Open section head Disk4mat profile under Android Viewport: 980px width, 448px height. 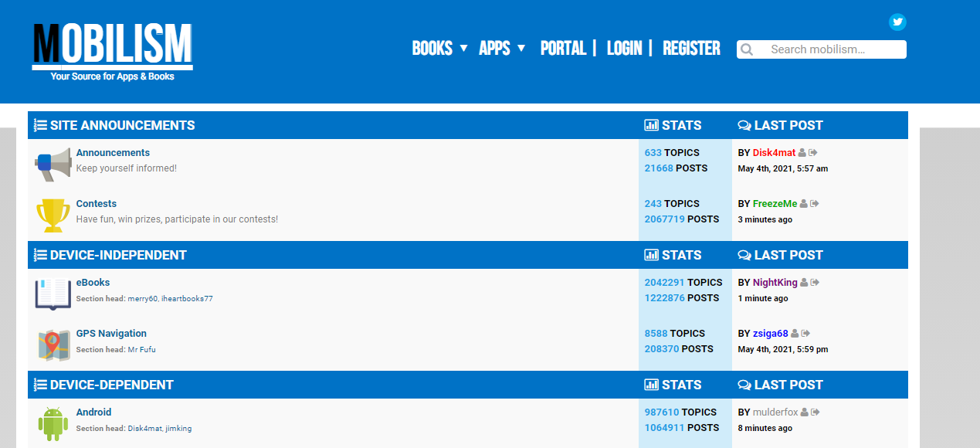click(145, 429)
